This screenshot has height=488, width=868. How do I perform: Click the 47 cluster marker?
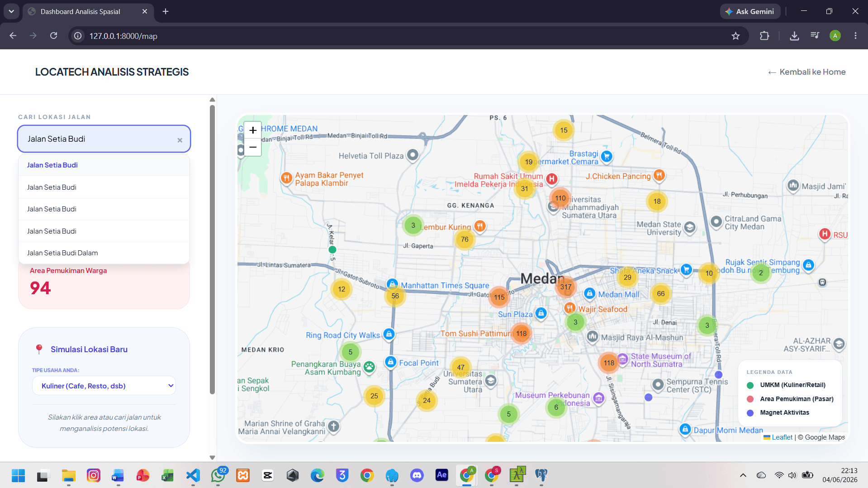tap(460, 368)
